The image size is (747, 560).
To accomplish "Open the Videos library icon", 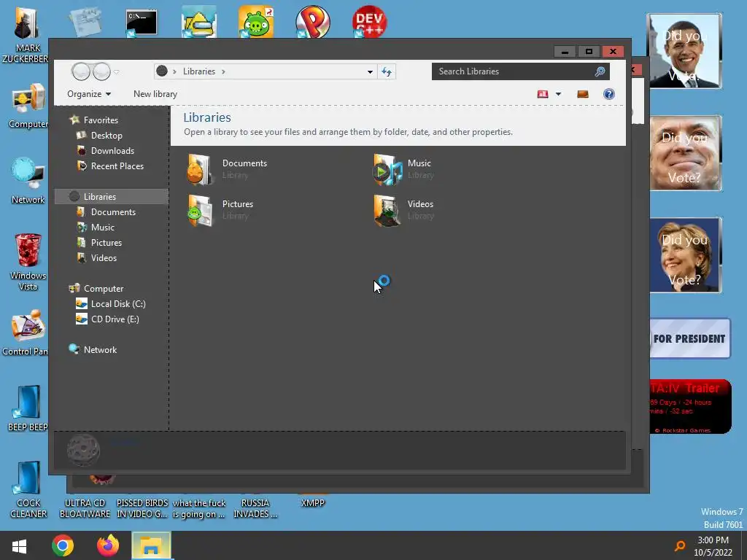I will tap(387, 210).
